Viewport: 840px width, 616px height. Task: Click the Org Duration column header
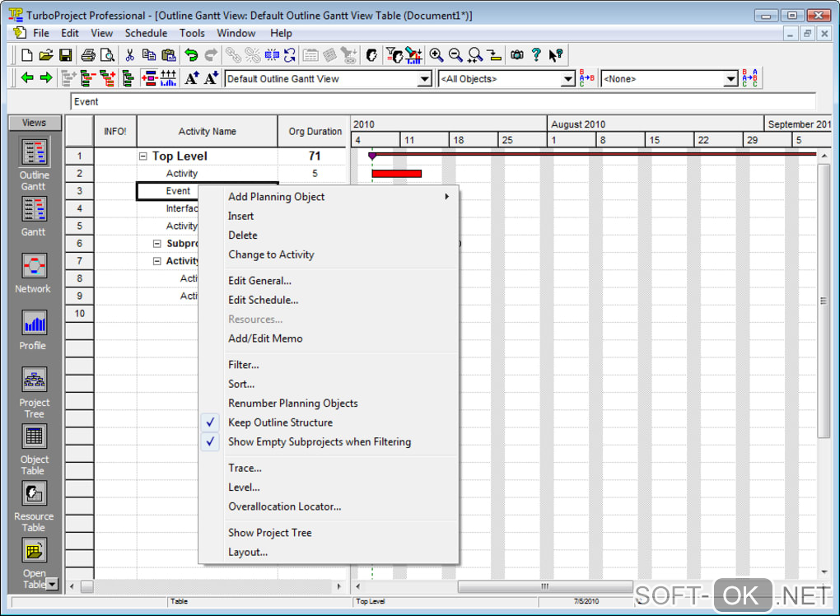[x=315, y=131]
